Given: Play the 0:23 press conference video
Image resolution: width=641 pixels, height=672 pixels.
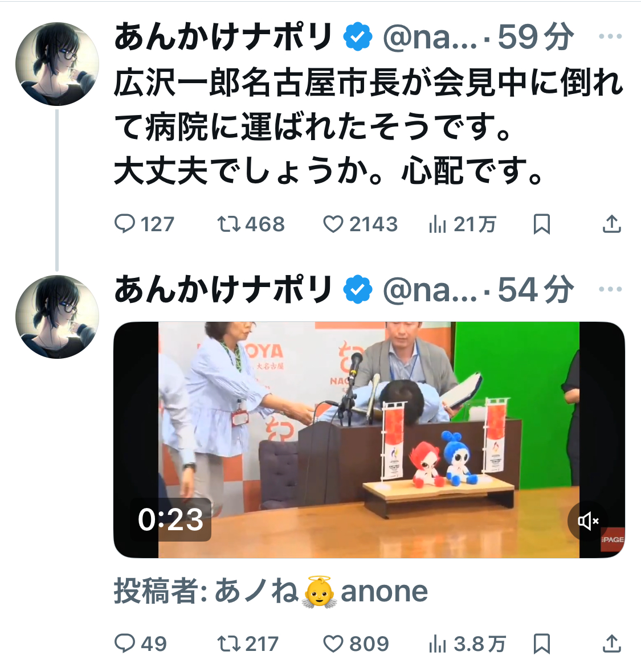Looking at the screenshot, I should pyautogui.click(x=369, y=440).
